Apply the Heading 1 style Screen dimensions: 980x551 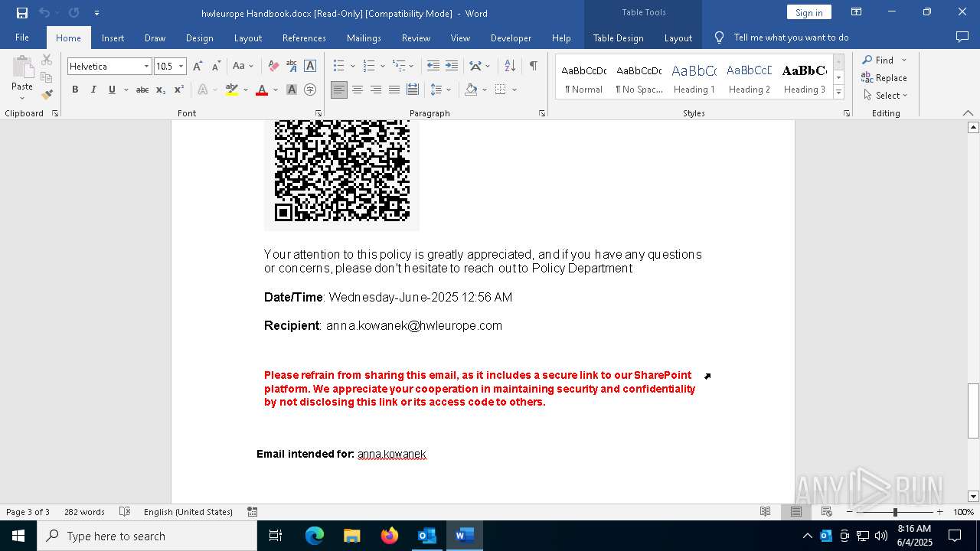pos(694,77)
